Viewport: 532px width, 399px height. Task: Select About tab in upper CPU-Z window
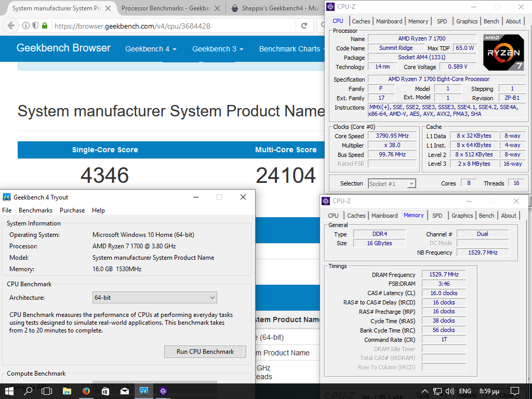pos(513,21)
